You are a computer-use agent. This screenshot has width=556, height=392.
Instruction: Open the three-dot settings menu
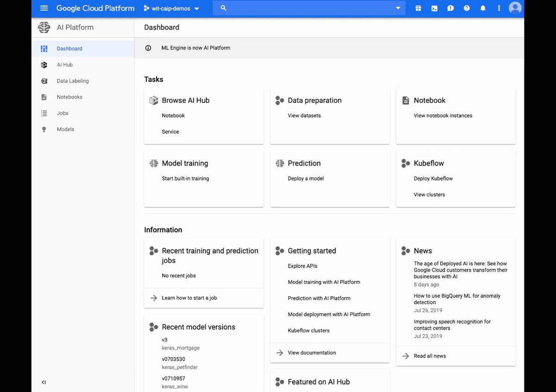[499, 8]
